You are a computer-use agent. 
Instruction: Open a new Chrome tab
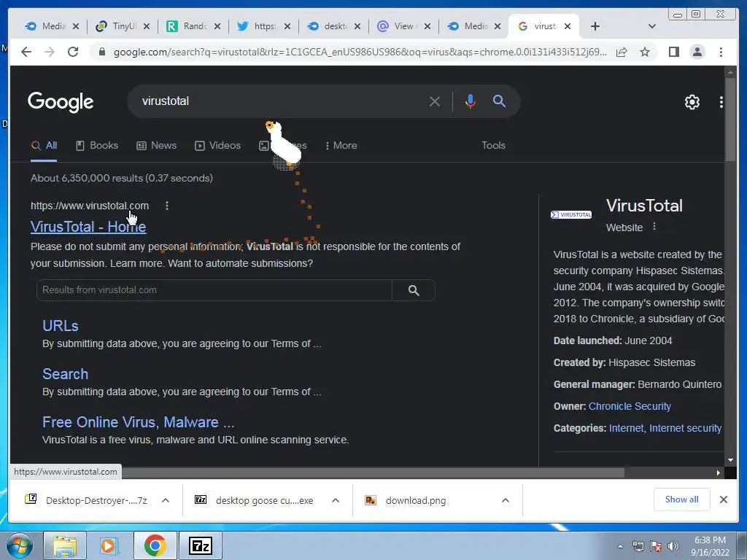(595, 26)
